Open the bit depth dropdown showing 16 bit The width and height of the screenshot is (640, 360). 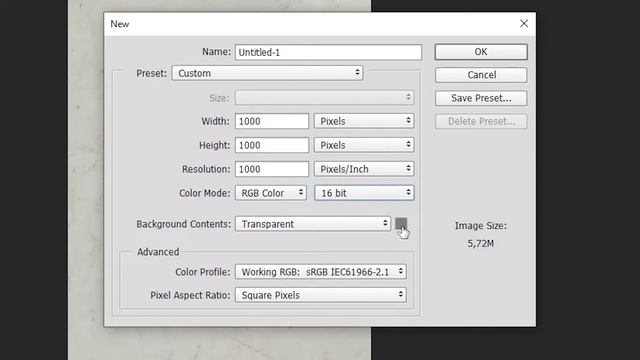(364, 193)
